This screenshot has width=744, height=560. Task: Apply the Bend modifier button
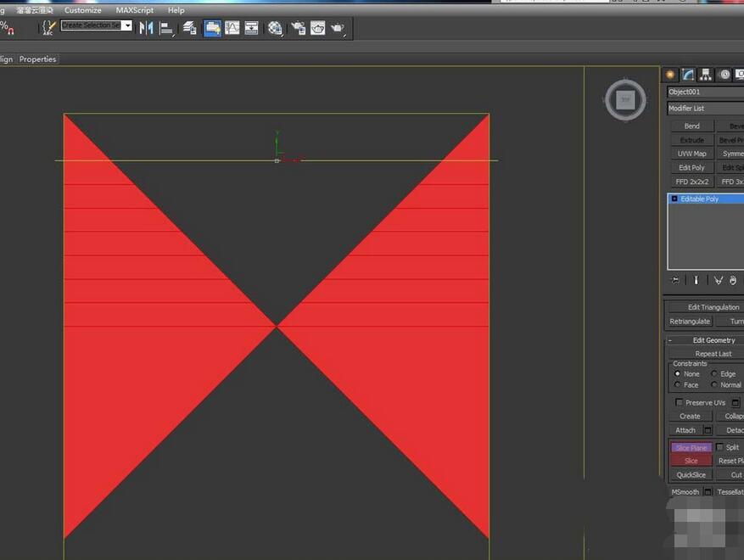[x=691, y=126]
